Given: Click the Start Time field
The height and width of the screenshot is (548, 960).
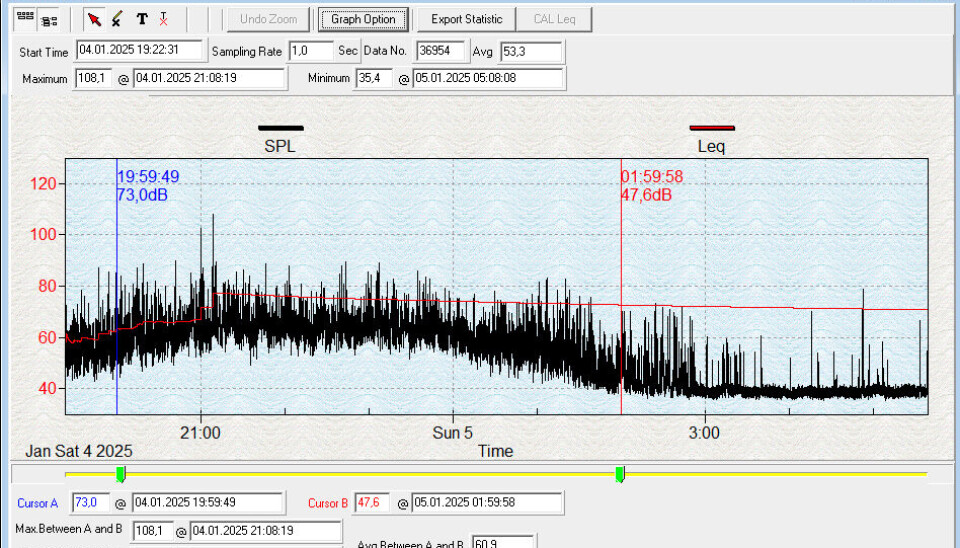Looking at the screenshot, I should [139, 51].
